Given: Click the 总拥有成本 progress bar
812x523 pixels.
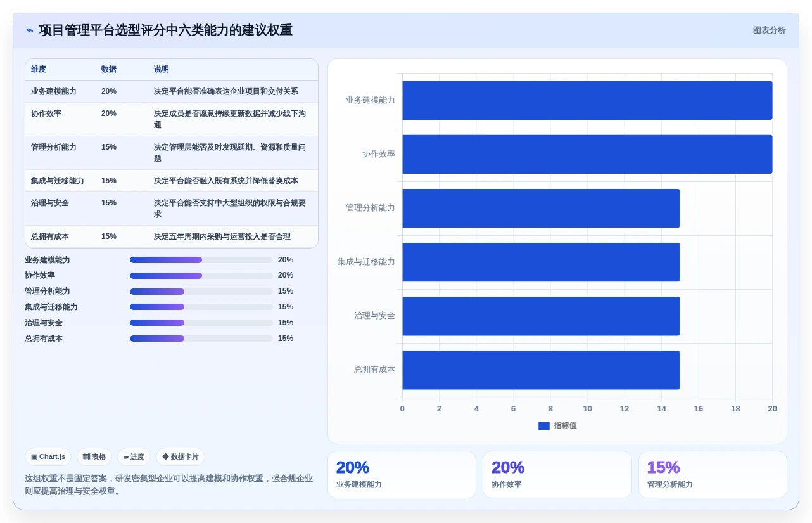Looking at the screenshot, I should (x=201, y=339).
